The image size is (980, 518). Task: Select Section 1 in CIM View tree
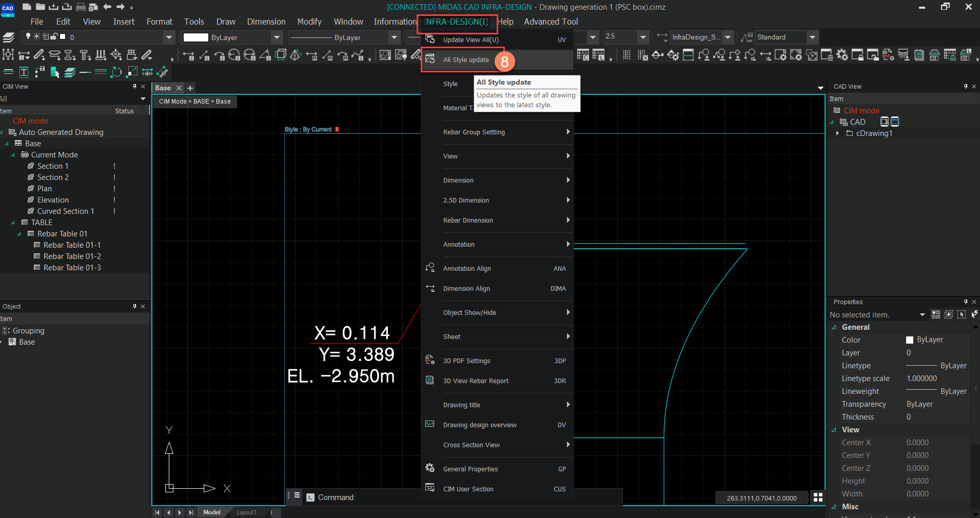click(x=53, y=166)
